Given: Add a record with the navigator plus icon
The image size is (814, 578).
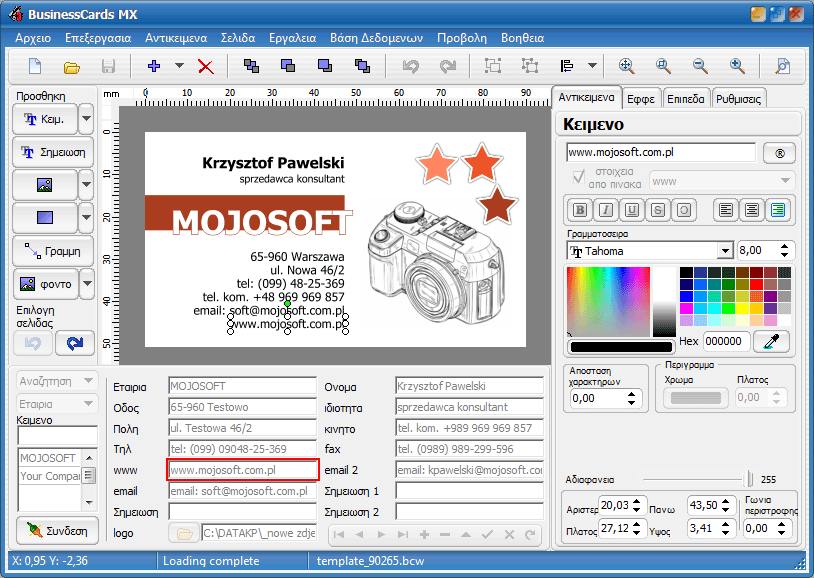Looking at the screenshot, I should tap(424, 534).
